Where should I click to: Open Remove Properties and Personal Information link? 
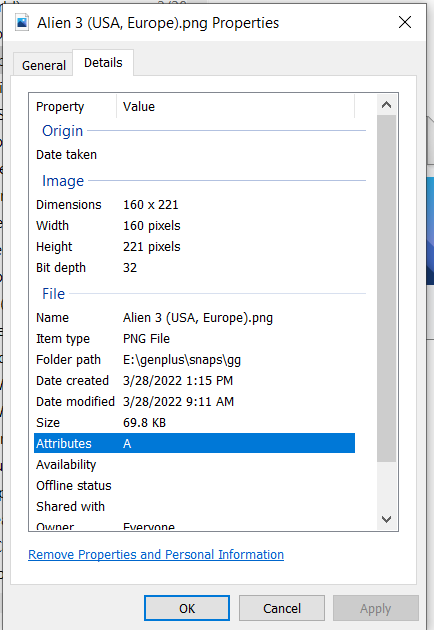click(x=156, y=554)
